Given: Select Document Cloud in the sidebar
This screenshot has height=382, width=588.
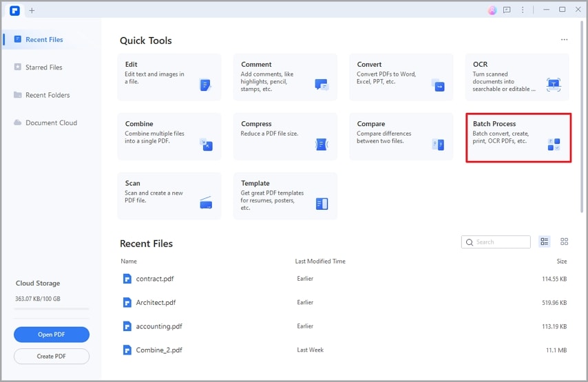Looking at the screenshot, I should coord(52,123).
